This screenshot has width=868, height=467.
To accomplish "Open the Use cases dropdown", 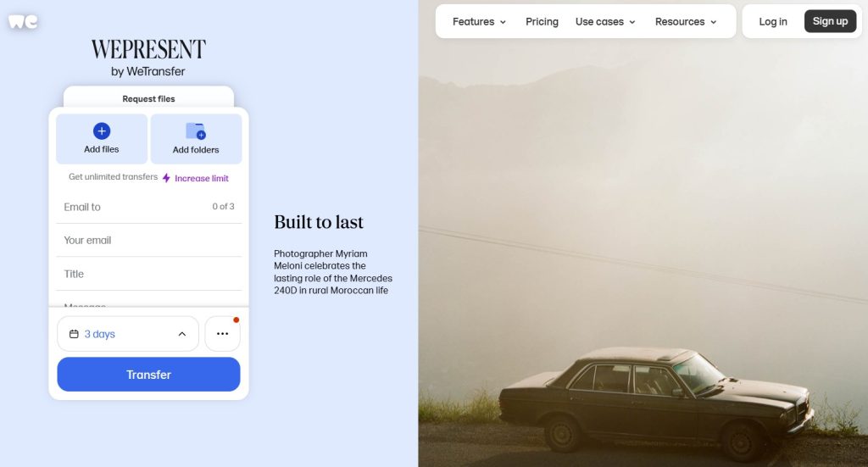I will tap(605, 21).
